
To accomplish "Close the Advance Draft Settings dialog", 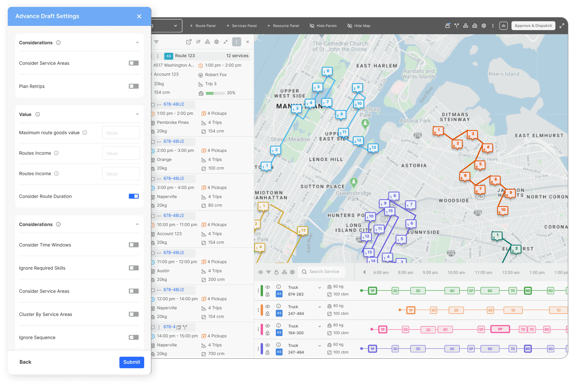I will pyautogui.click(x=139, y=16).
